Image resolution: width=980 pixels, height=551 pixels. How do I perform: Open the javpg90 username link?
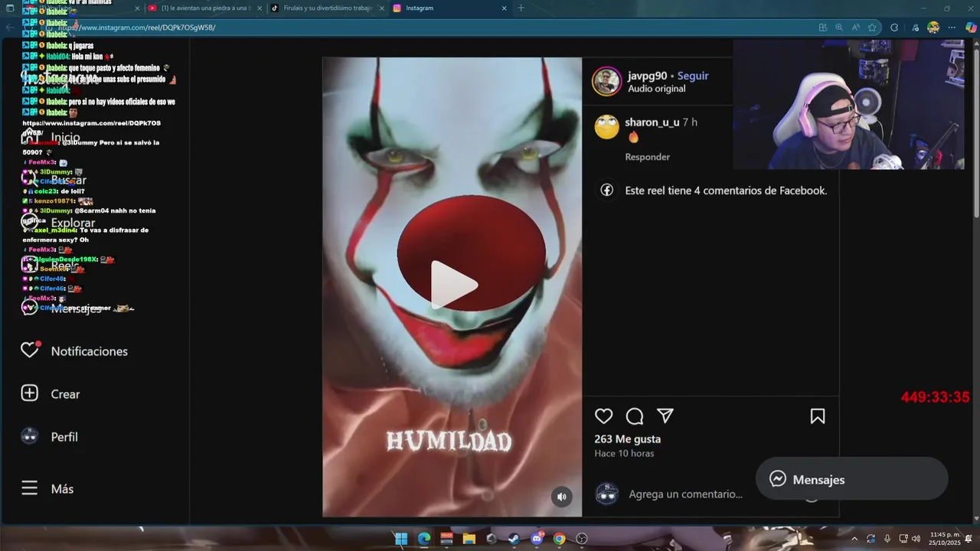click(647, 76)
